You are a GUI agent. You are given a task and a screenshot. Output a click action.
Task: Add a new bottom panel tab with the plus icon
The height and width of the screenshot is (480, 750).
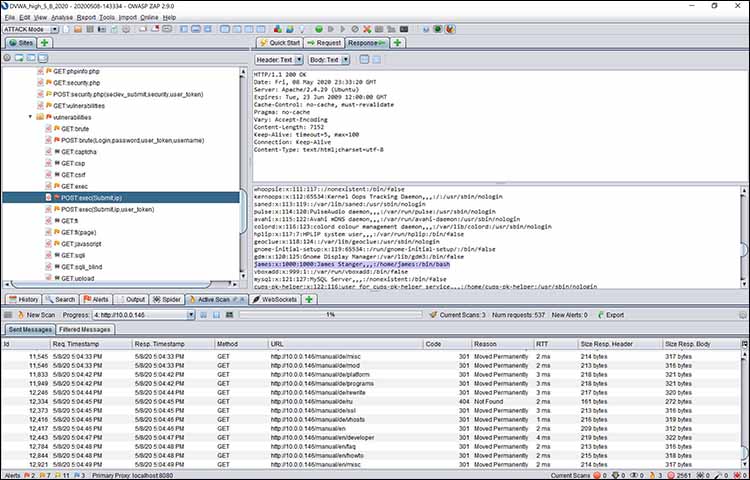click(309, 300)
